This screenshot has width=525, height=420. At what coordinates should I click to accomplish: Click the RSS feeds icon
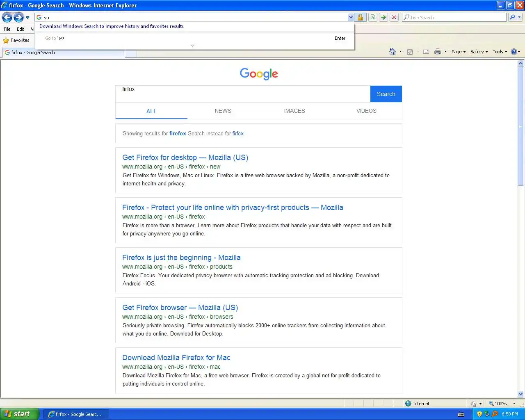(x=410, y=52)
